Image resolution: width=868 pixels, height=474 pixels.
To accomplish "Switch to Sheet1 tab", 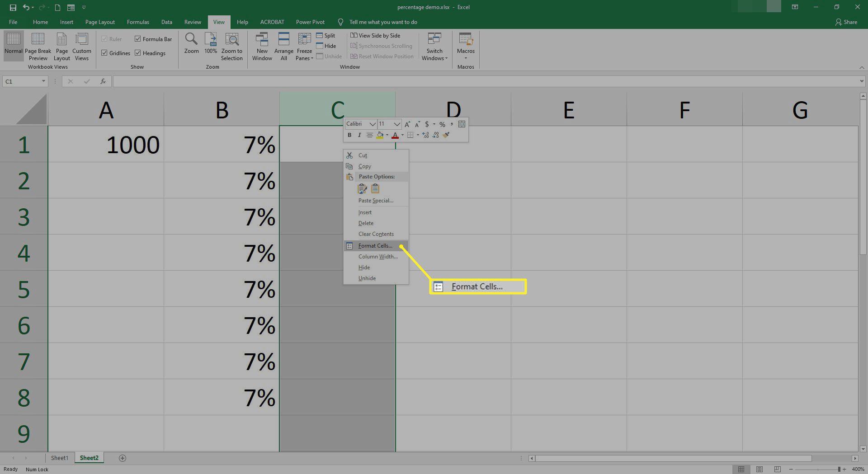I will click(59, 458).
